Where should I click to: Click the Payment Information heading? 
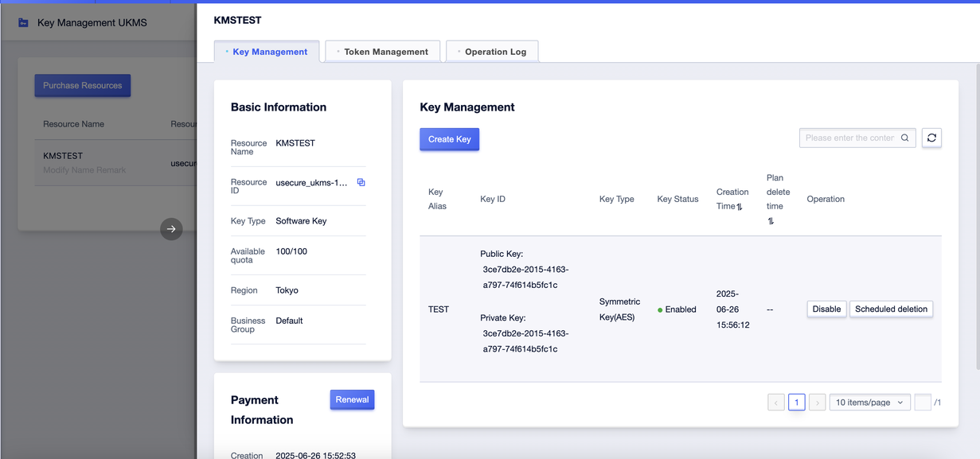(x=262, y=410)
